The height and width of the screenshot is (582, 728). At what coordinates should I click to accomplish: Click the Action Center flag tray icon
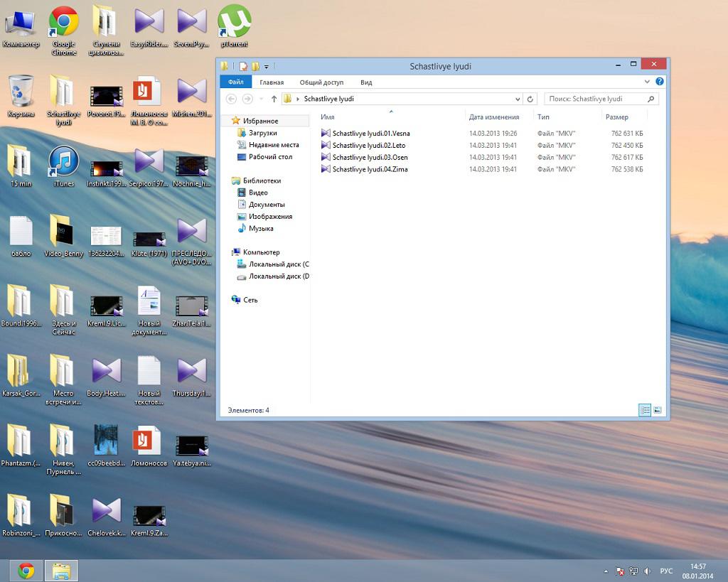(x=620, y=571)
